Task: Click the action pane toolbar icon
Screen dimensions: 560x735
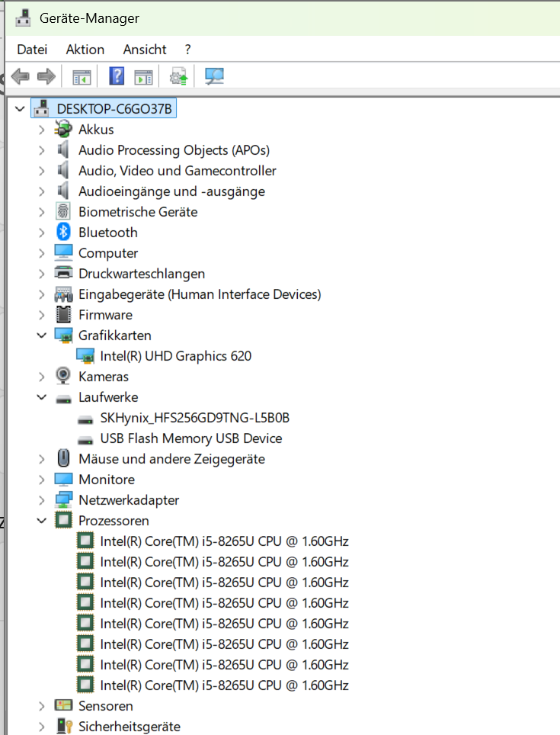Action: point(143,76)
